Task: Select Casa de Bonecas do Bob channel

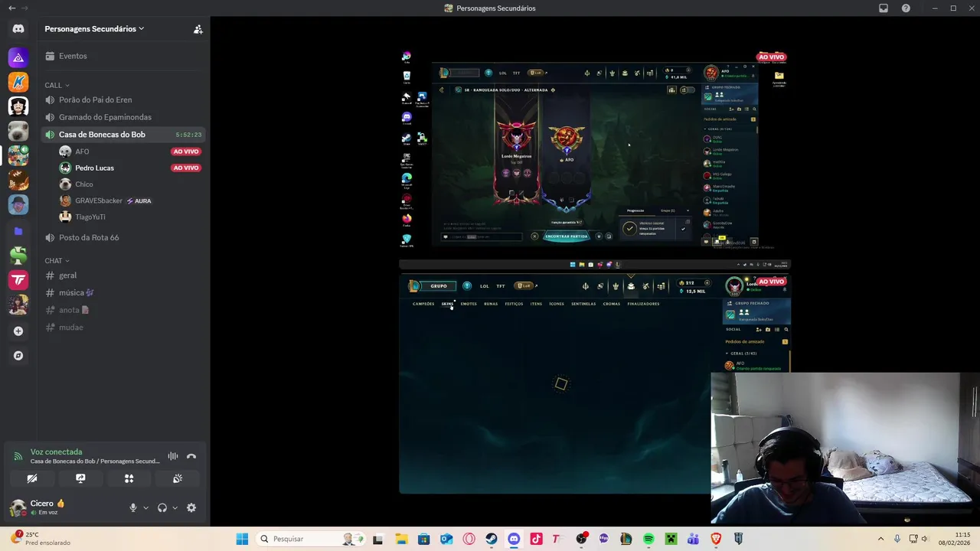Action: tap(123, 135)
